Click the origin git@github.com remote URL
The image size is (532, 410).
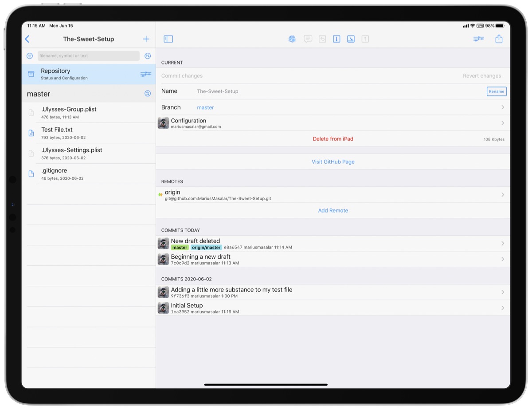(x=218, y=198)
